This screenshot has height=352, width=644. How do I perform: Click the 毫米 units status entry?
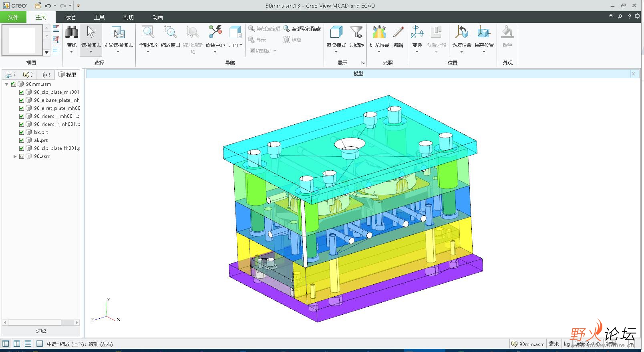[x=554, y=344]
